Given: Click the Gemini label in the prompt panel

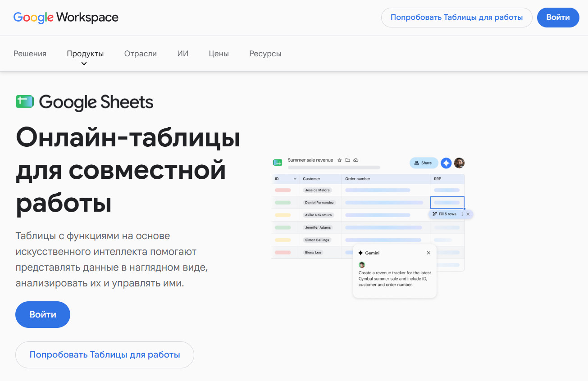Looking at the screenshot, I should pyautogui.click(x=372, y=253).
